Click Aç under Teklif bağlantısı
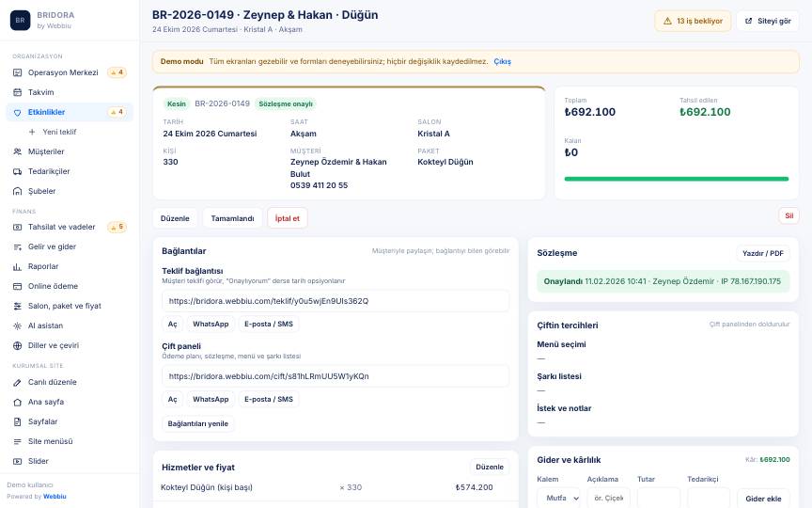Screen dimensions: 812x508 172,324
